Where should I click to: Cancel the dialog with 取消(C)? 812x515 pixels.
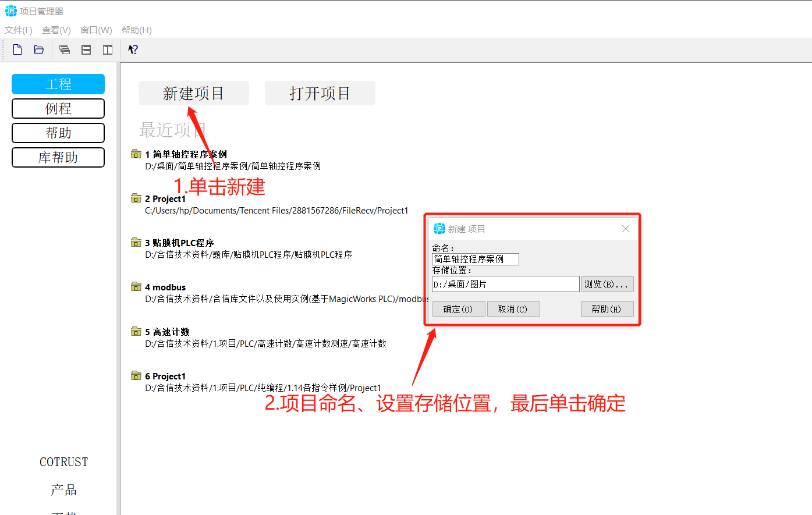pos(513,308)
